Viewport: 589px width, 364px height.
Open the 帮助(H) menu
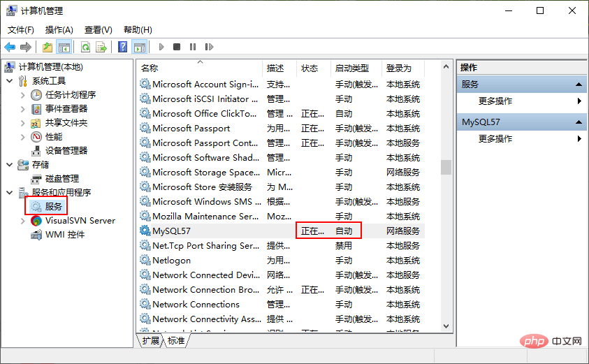tap(138, 29)
